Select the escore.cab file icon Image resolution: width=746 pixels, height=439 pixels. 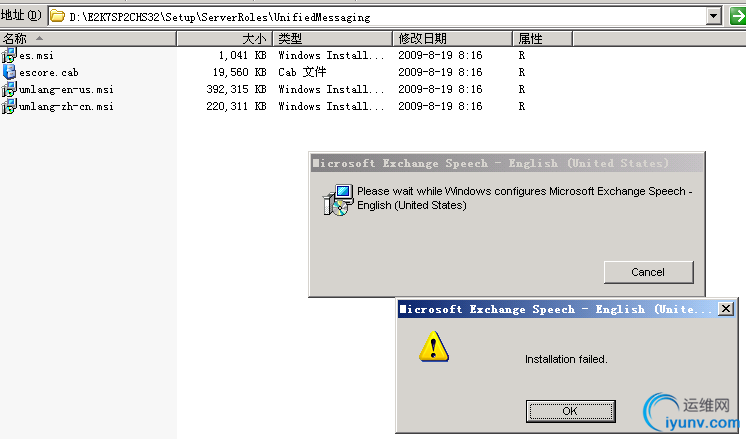tap(9, 72)
